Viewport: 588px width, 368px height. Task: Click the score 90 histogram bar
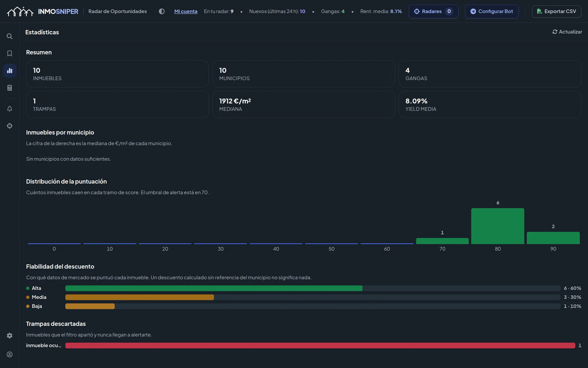click(x=553, y=238)
